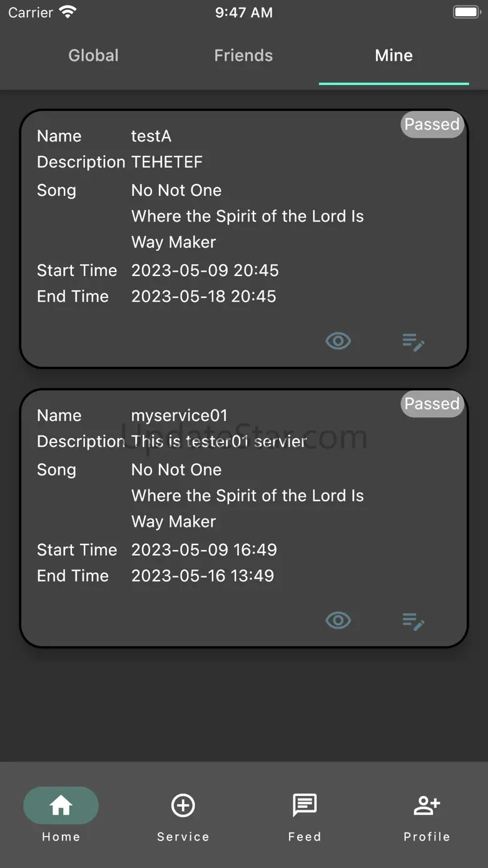Edit the myservice01 service with pencil icon
The width and height of the screenshot is (488, 868).
(413, 621)
